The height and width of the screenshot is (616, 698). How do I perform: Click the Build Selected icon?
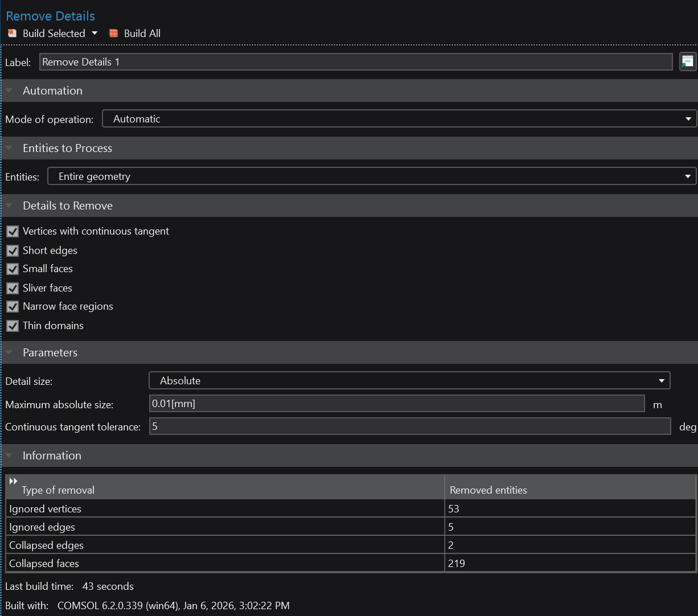coord(12,34)
